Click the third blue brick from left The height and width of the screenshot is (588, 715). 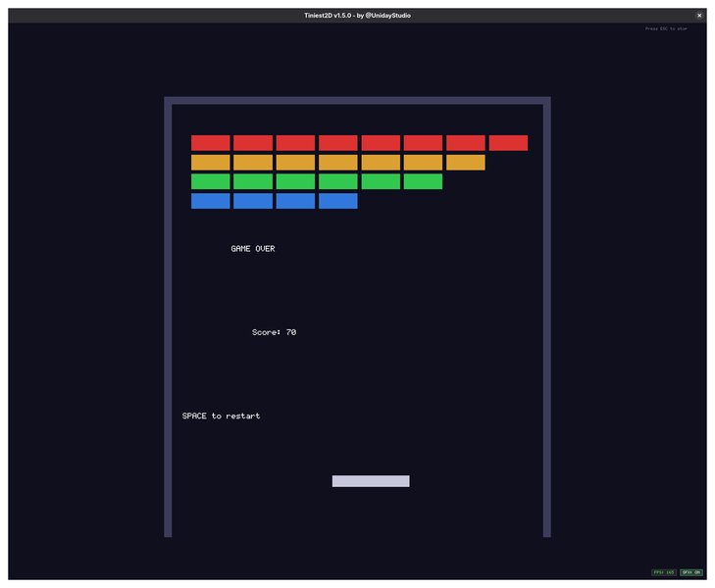295,201
